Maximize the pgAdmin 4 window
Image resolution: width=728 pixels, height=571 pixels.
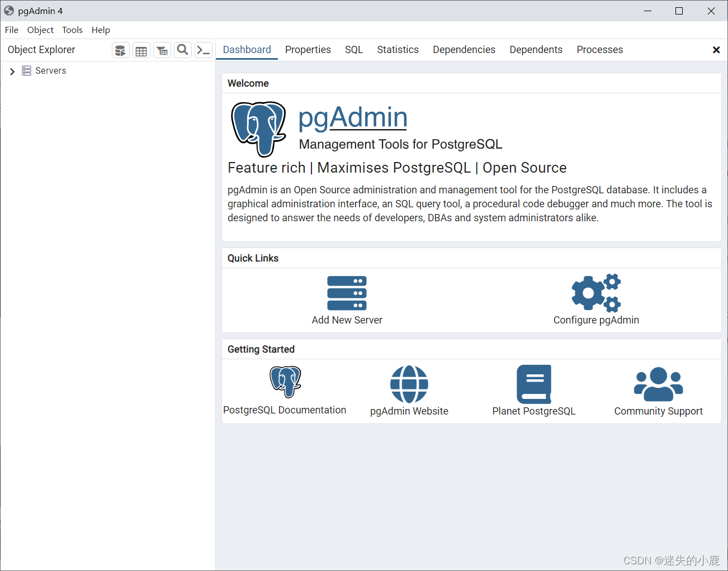coord(679,11)
